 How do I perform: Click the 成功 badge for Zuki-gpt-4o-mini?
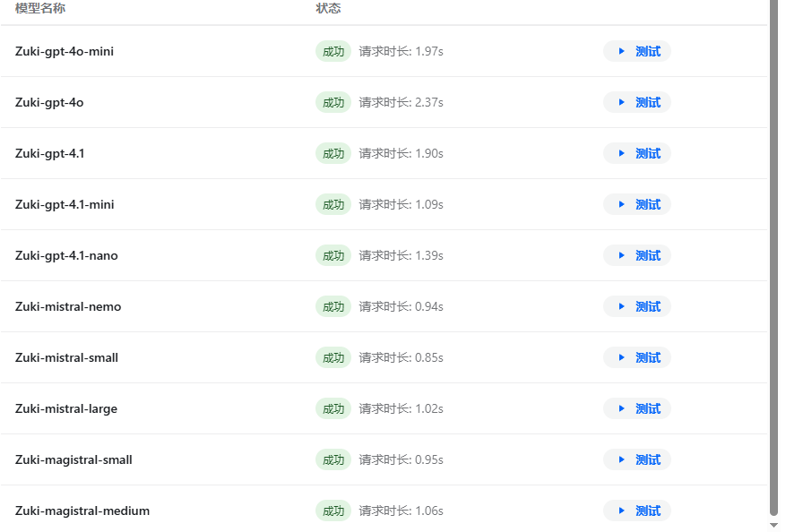pyautogui.click(x=333, y=52)
